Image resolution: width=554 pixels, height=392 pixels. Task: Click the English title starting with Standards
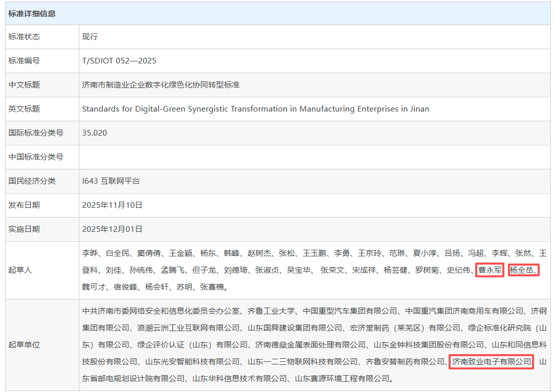coord(255,109)
